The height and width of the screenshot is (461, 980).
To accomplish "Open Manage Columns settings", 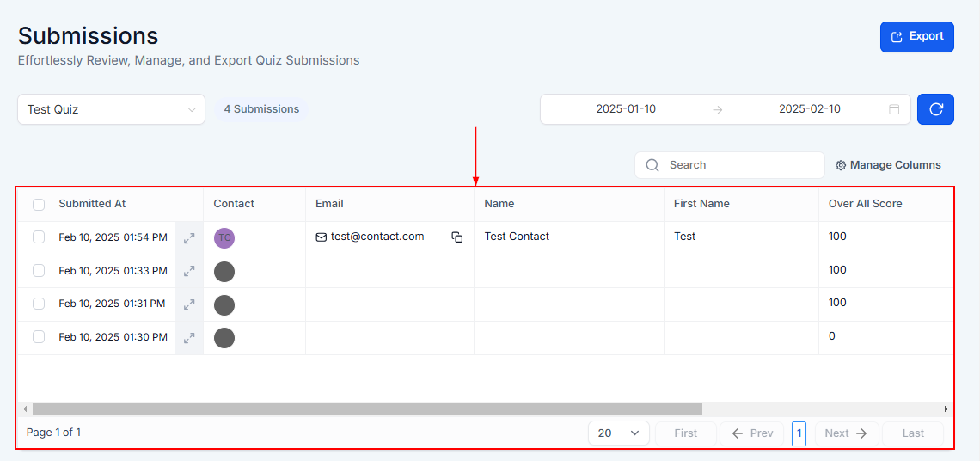I will tap(888, 165).
